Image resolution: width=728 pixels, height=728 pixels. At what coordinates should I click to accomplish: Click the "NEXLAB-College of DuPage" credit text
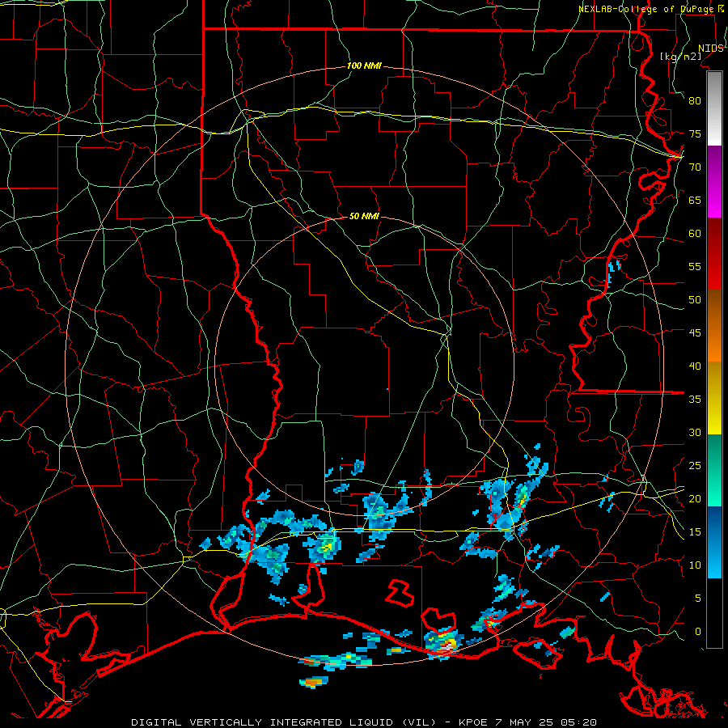click(645, 9)
